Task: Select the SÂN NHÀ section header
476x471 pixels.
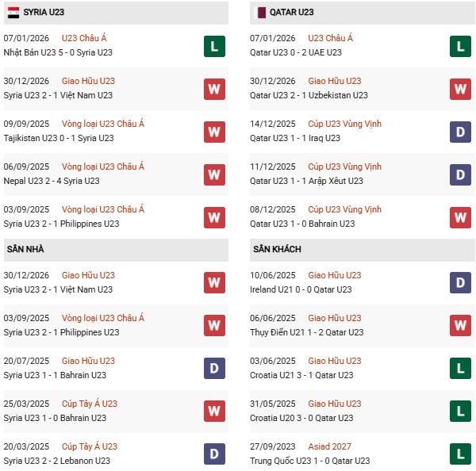Action: tap(25, 249)
